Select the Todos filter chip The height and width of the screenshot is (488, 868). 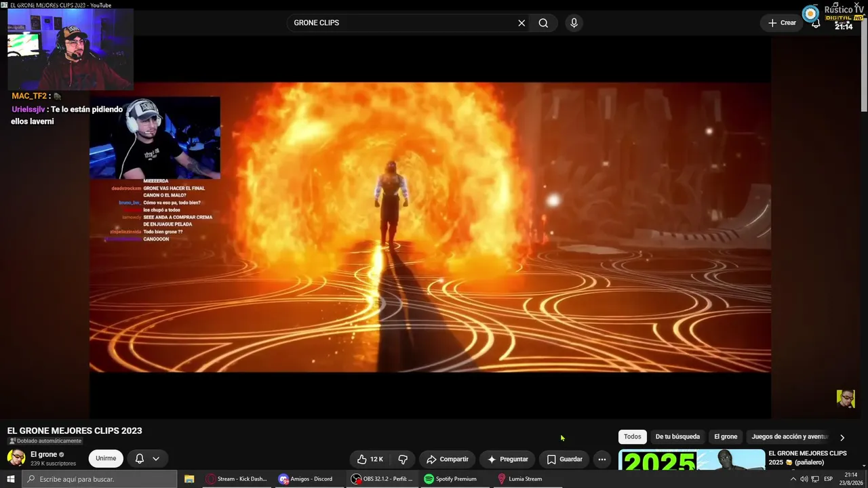pyautogui.click(x=632, y=437)
